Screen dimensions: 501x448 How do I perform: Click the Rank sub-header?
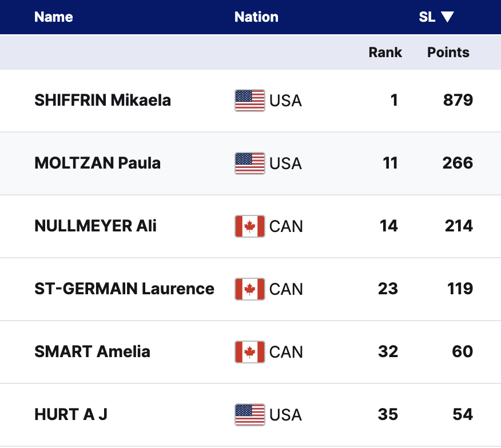pos(385,53)
